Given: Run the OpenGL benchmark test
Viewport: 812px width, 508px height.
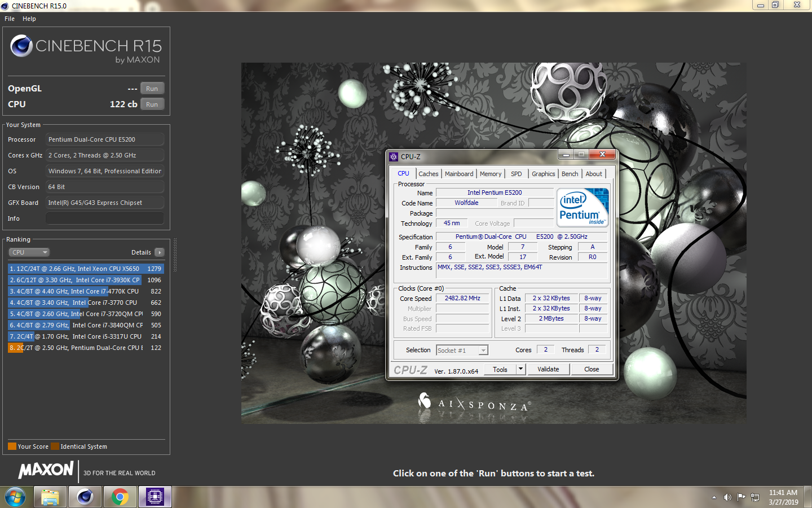Looking at the screenshot, I should click(x=152, y=89).
